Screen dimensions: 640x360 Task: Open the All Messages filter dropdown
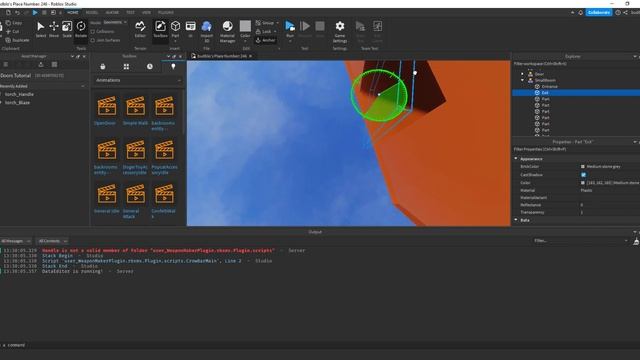[x=16, y=241]
